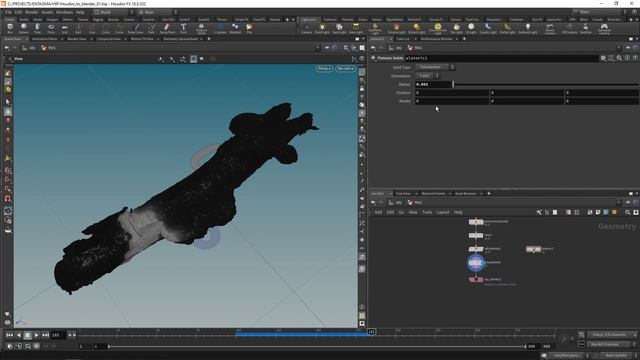
Task: Click the network editor wrench options icon
Action: (x=539, y=212)
